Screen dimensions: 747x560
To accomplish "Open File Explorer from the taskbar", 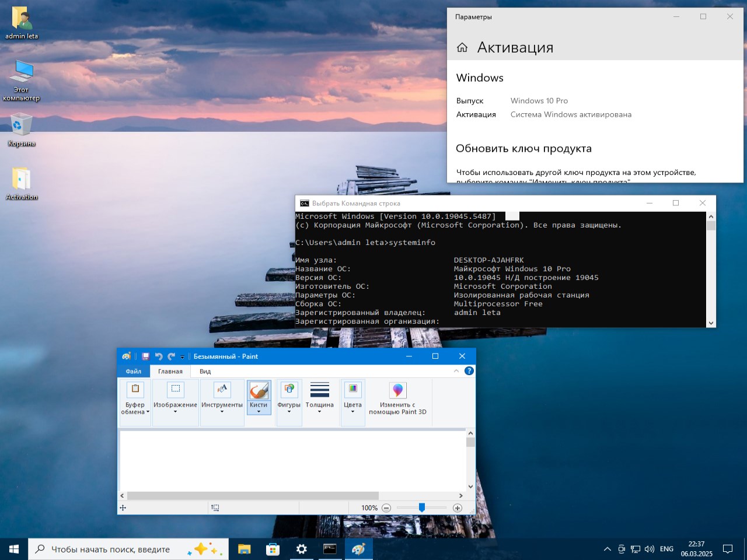I will pos(245,549).
